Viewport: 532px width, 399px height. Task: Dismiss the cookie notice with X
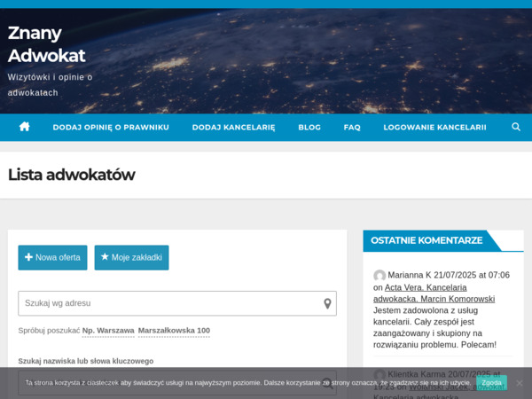click(x=519, y=383)
